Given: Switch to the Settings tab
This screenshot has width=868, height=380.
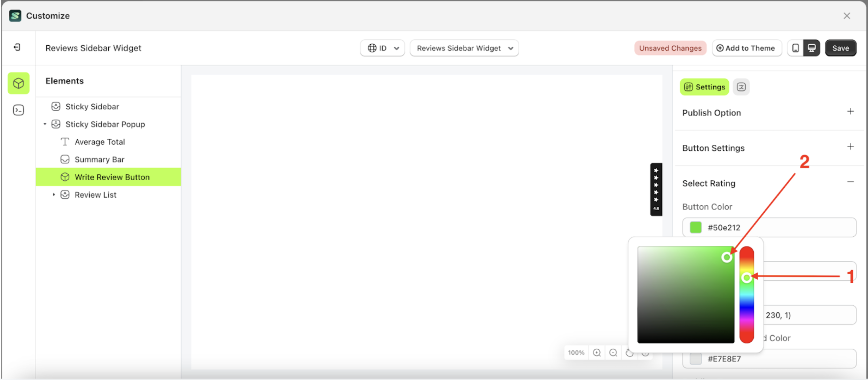Looking at the screenshot, I should (x=704, y=87).
